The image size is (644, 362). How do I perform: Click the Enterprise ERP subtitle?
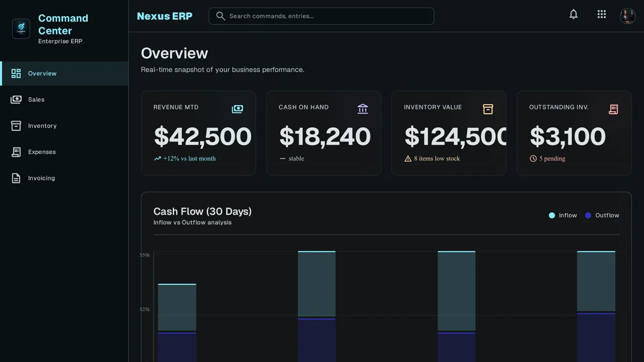pos(60,41)
